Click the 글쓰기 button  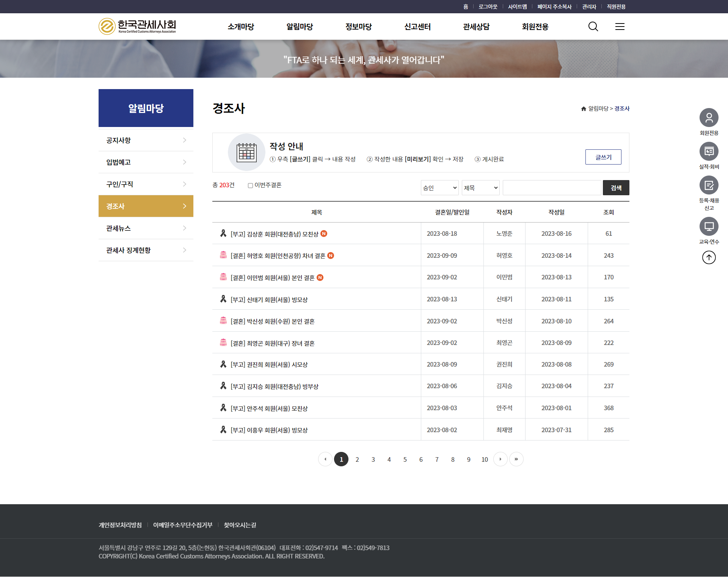click(x=603, y=157)
